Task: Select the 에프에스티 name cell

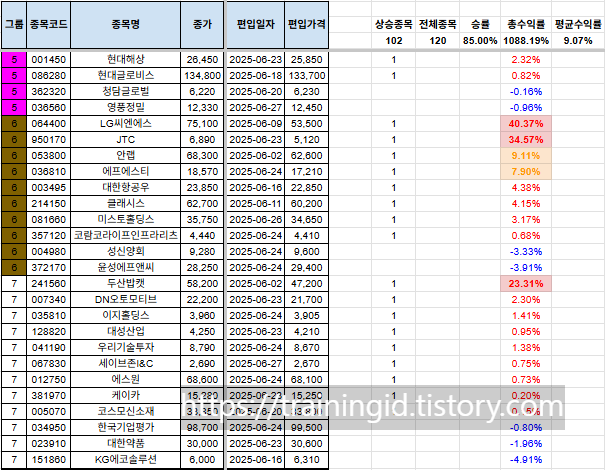Action: coord(125,172)
